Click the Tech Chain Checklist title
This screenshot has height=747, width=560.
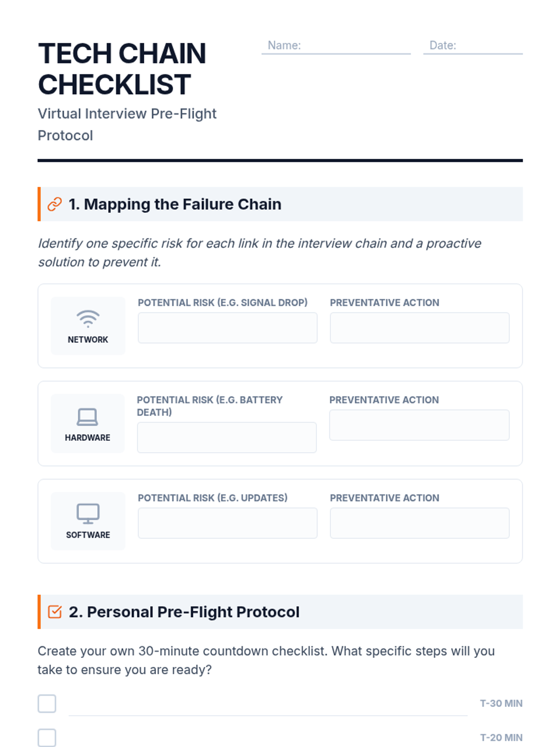[122, 69]
